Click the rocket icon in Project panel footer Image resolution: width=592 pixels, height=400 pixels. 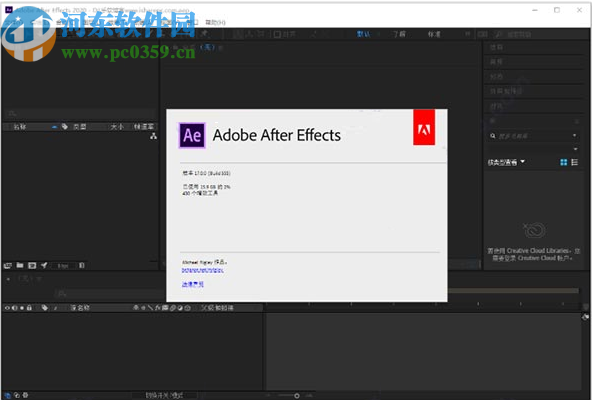tap(44, 266)
